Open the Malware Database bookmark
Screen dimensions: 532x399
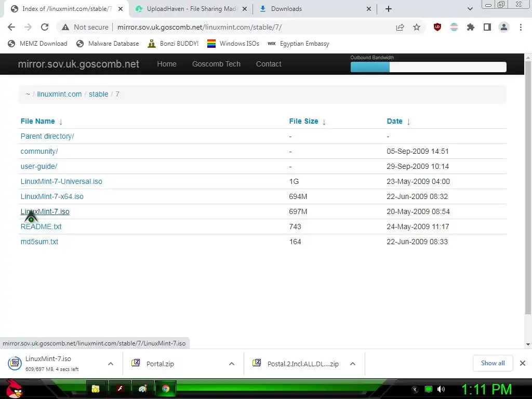click(x=108, y=44)
